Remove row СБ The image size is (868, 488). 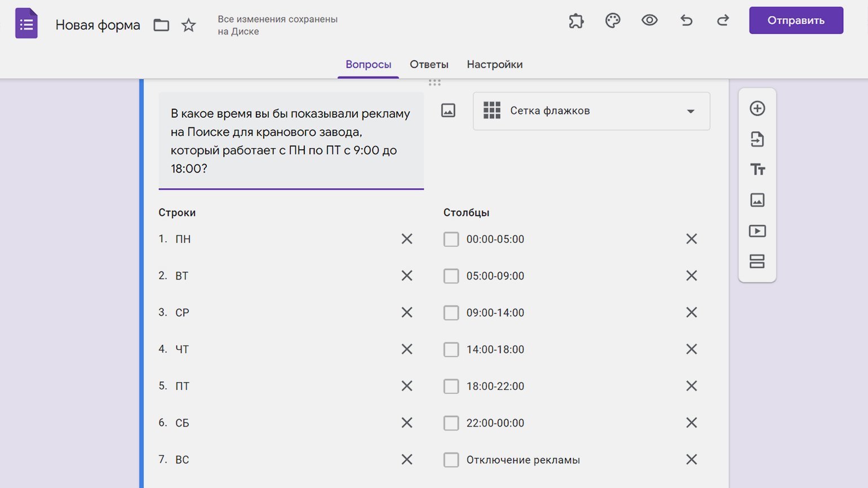pyautogui.click(x=407, y=423)
